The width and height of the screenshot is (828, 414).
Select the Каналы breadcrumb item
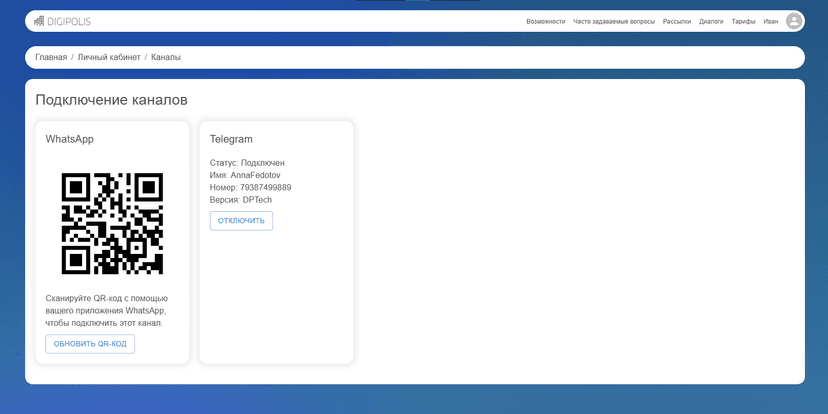[166, 57]
